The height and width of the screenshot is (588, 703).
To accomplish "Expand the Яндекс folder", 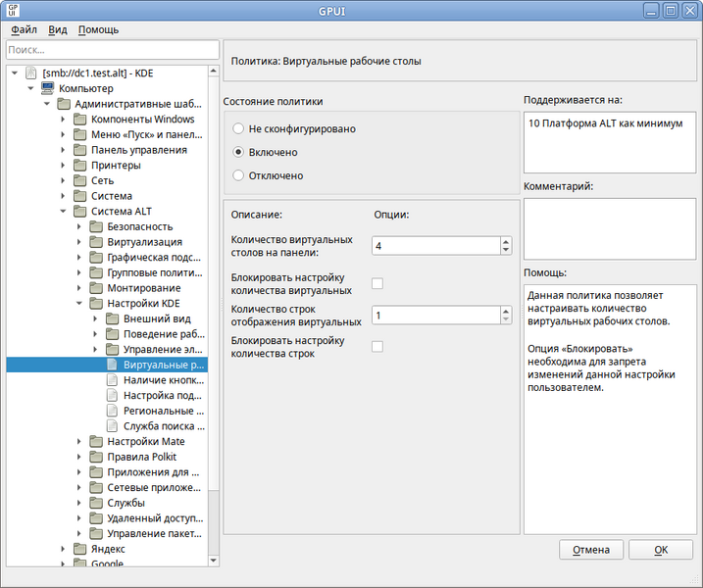I will coord(63,549).
